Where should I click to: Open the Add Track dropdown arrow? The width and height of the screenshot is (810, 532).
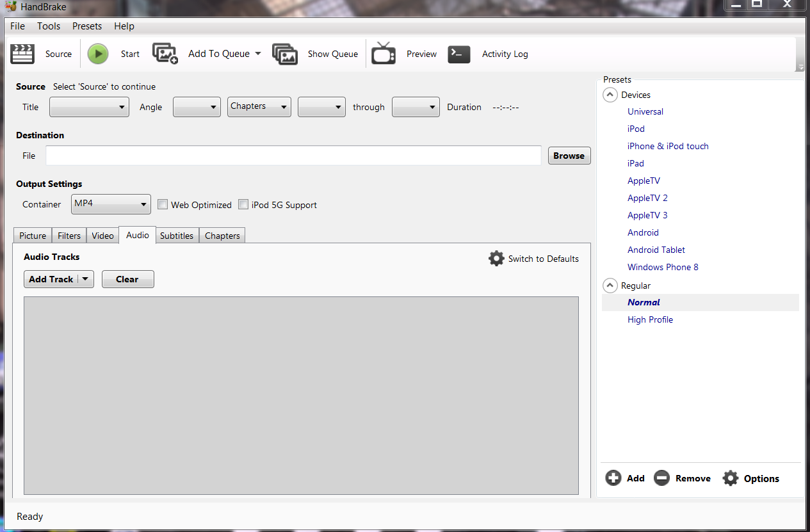[85, 279]
